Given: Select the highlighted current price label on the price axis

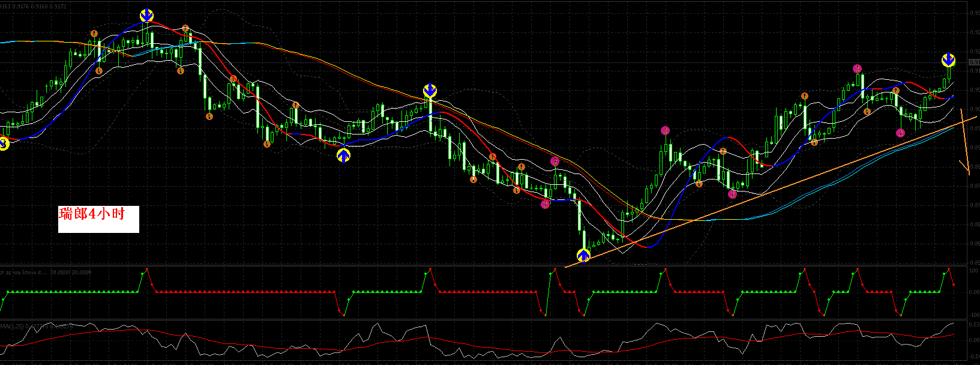Looking at the screenshot, I should tap(974, 62).
